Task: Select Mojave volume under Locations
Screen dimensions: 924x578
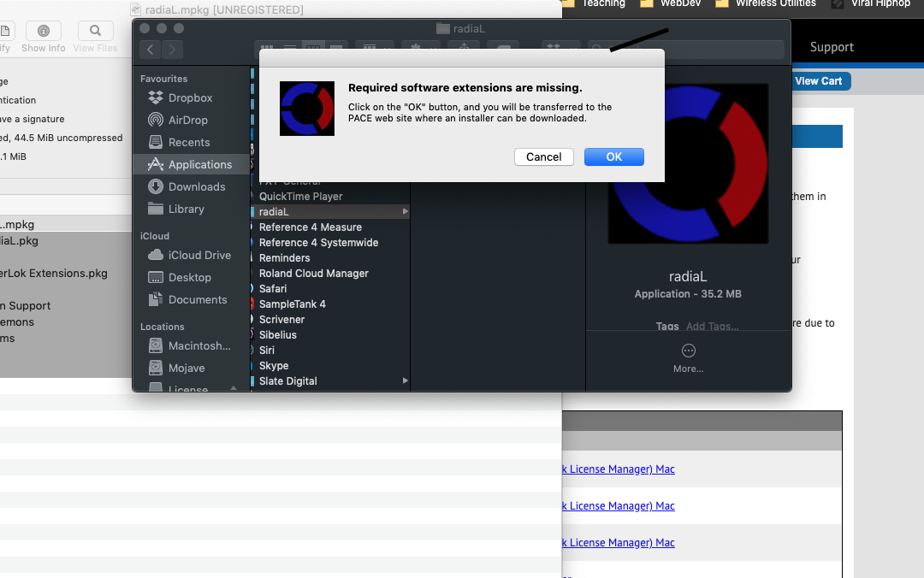Action: (176, 369)
